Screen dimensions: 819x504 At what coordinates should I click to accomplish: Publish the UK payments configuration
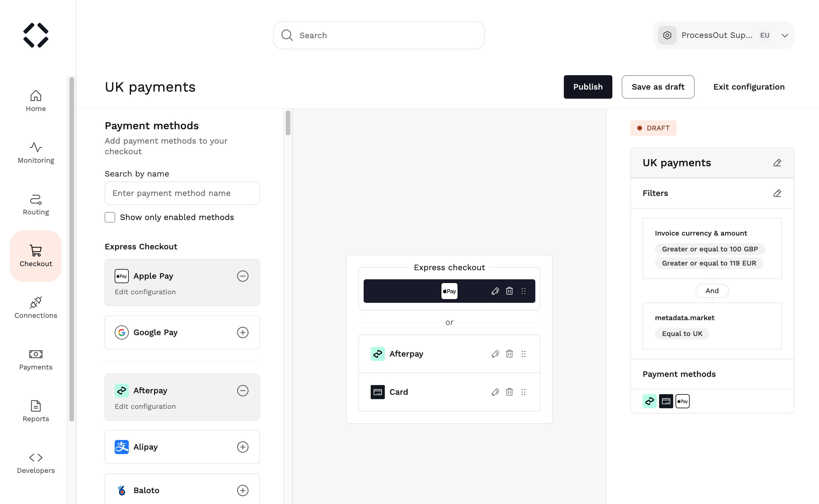(x=588, y=87)
